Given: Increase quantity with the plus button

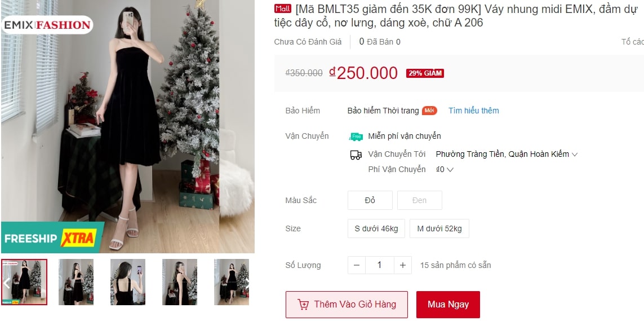Looking at the screenshot, I should pos(403,265).
